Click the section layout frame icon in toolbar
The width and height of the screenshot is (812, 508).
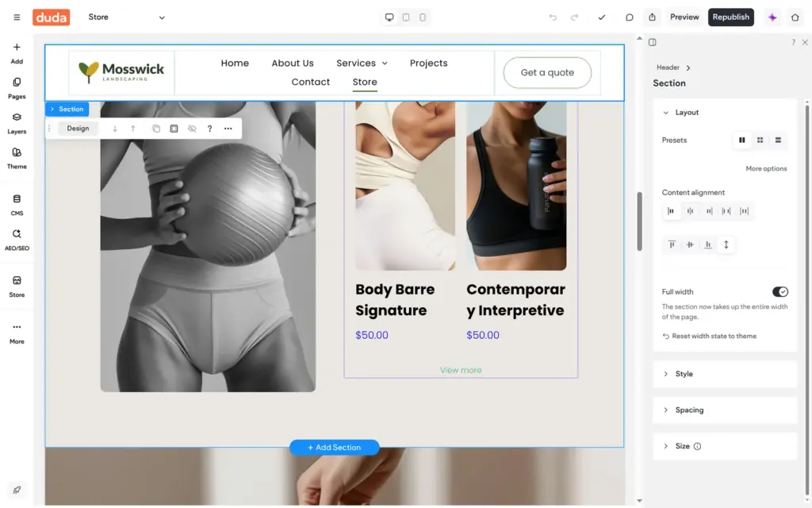pos(174,129)
